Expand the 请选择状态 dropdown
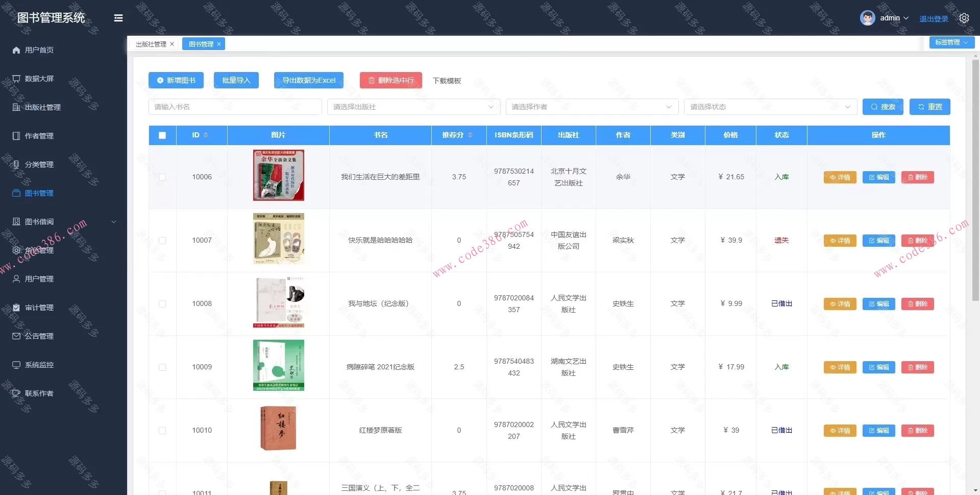The height and width of the screenshot is (495, 980). tap(771, 107)
